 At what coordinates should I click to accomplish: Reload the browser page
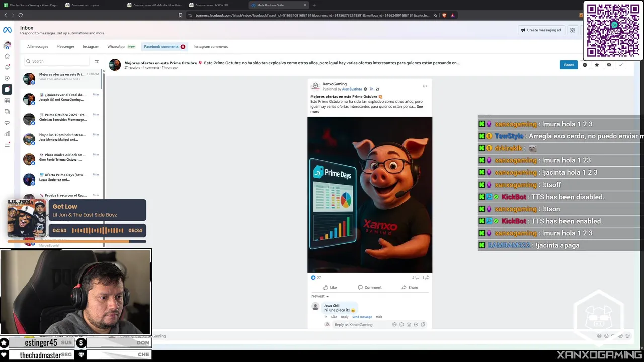[20, 15]
